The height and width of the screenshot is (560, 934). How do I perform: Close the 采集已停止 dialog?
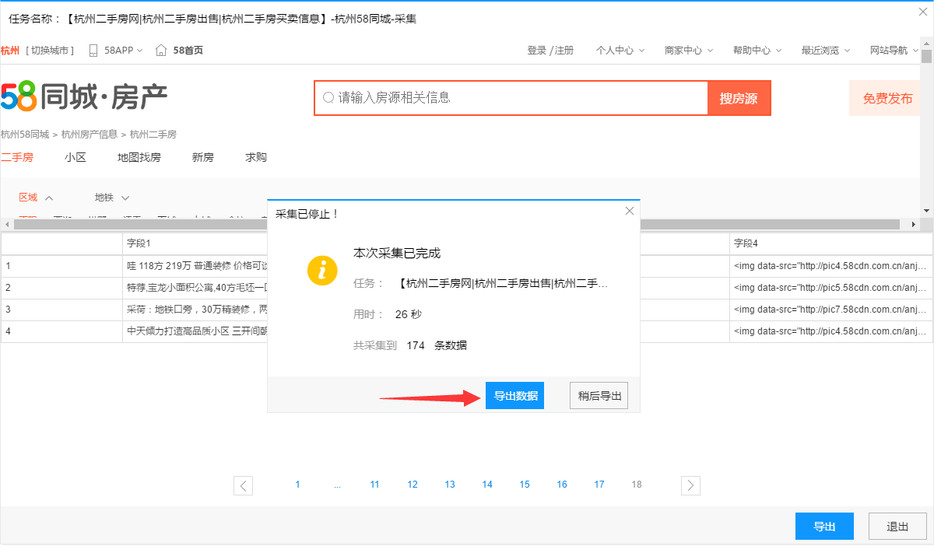coord(630,211)
